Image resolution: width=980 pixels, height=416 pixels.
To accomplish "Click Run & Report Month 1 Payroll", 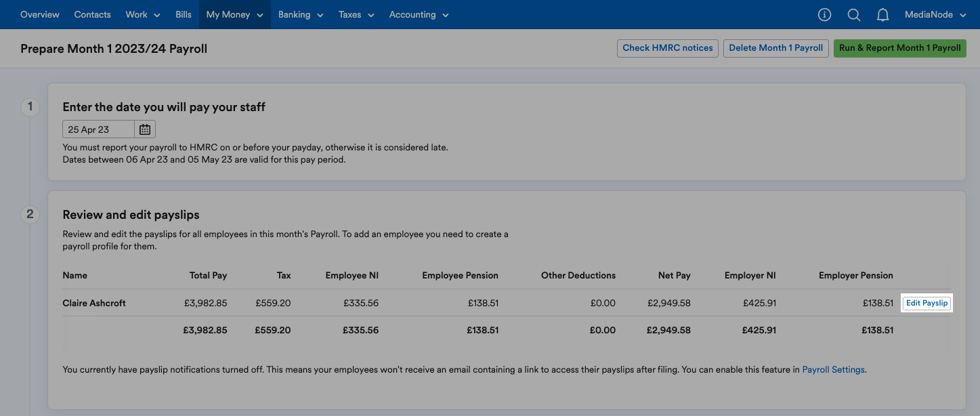I will pos(900,48).
